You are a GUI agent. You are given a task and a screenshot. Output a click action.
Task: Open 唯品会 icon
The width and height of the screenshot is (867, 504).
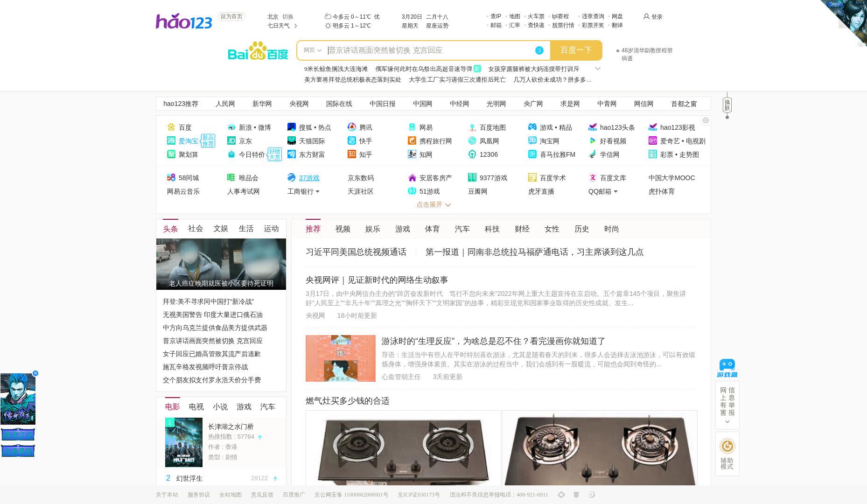(x=231, y=178)
